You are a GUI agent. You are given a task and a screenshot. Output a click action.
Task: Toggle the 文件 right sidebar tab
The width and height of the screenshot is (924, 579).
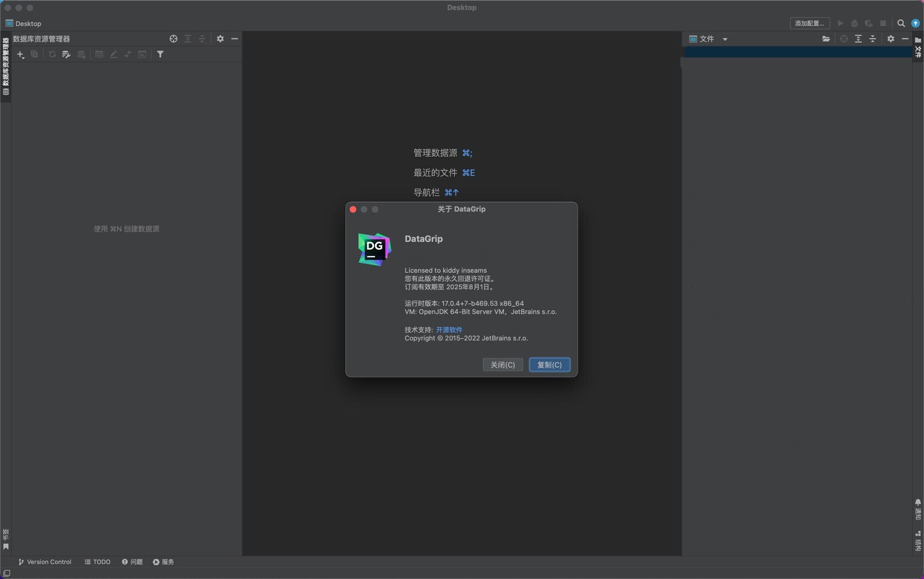click(x=918, y=47)
